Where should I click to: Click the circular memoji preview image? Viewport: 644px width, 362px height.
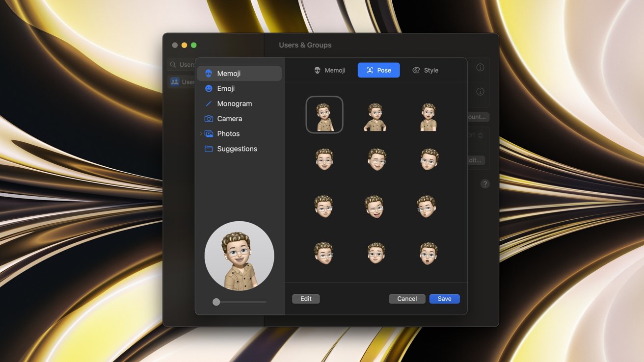(x=239, y=256)
